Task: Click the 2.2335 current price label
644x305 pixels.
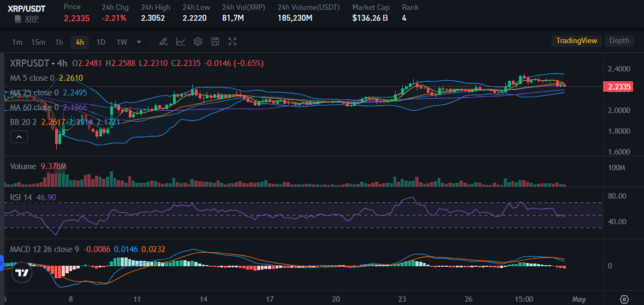Action: tap(618, 87)
